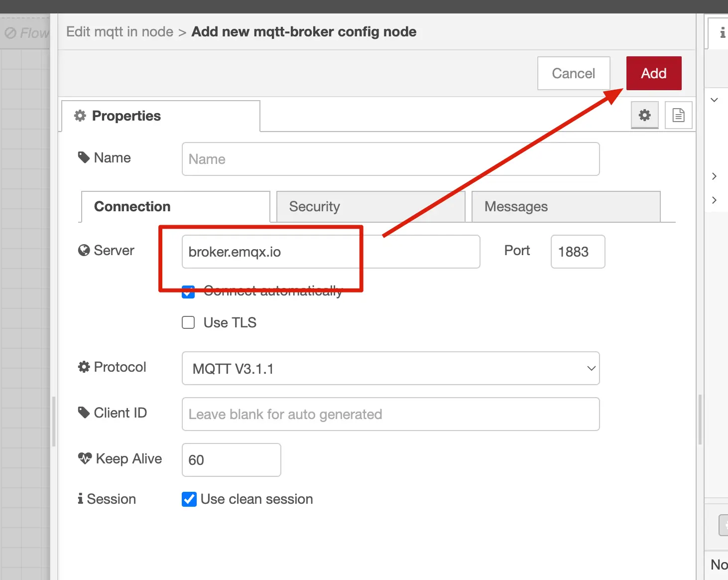Switch to the Security tab
The height and width of the screenshot is (580, 728).
click(x=314, y=206)
